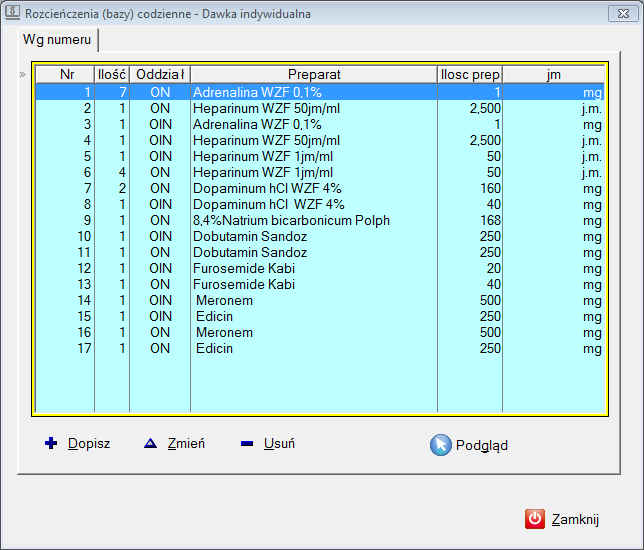Click the Podgląd cursor icon

[x=440, y=445]
